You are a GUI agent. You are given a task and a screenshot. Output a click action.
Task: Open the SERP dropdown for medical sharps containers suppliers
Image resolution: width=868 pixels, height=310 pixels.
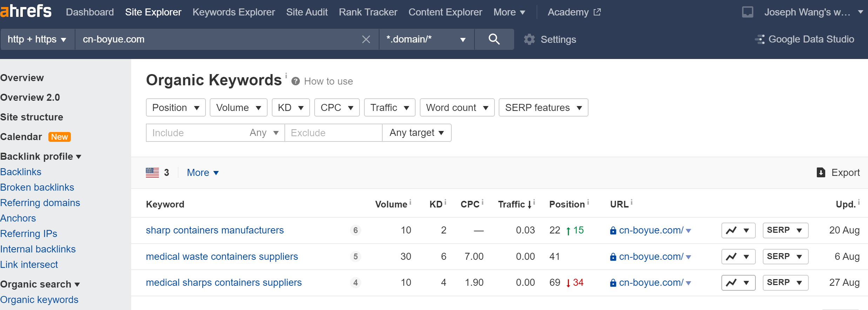(786, 283)
